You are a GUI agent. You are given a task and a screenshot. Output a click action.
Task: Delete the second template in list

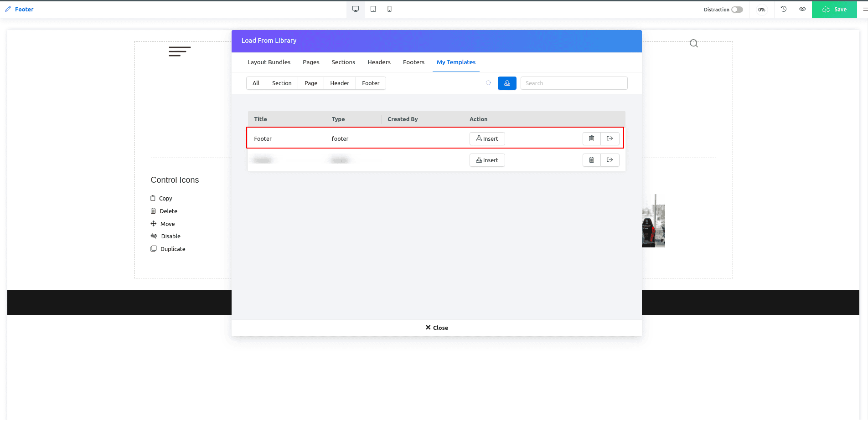coord(591,160)
